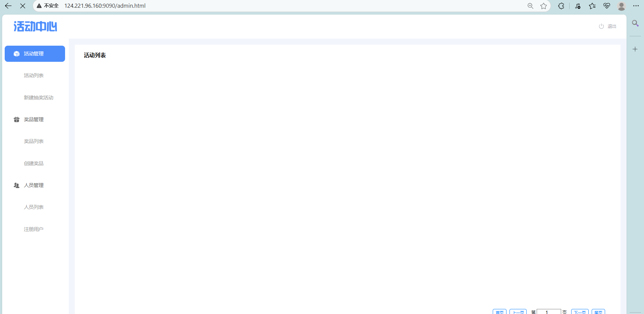Click the power icon next to 退出
The width and height of the screenshot is (644, 314).
(601, 26)
